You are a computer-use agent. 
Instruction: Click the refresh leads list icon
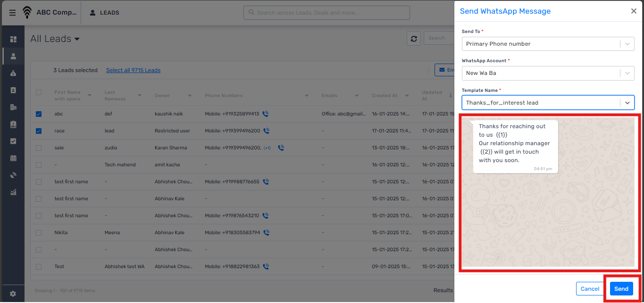(x=414, y=39)
